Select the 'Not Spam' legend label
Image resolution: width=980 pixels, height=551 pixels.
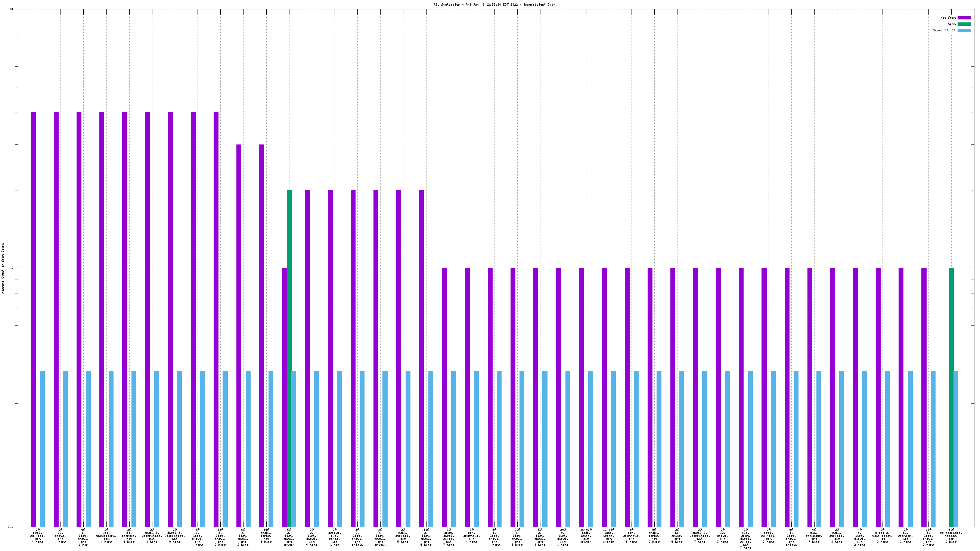948,18
